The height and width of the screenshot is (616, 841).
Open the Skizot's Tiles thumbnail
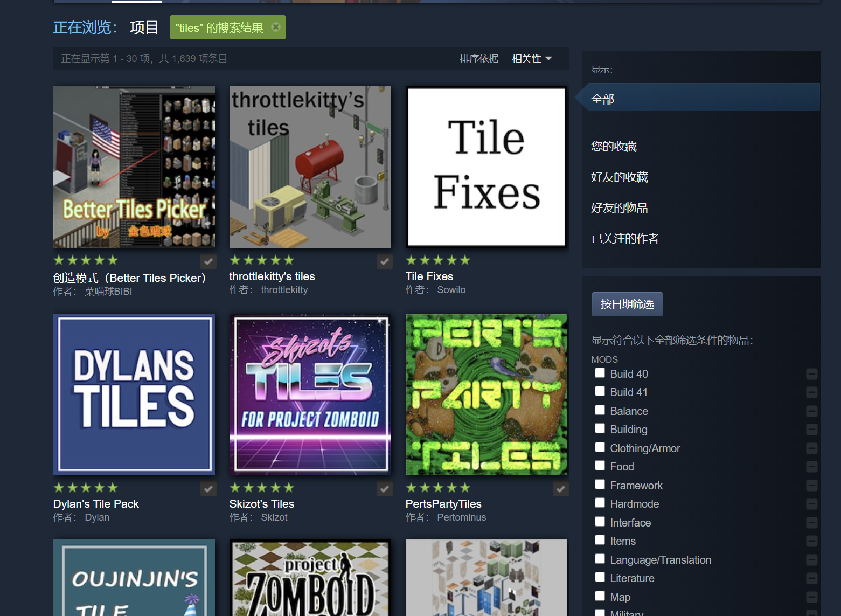click(310, 394)
